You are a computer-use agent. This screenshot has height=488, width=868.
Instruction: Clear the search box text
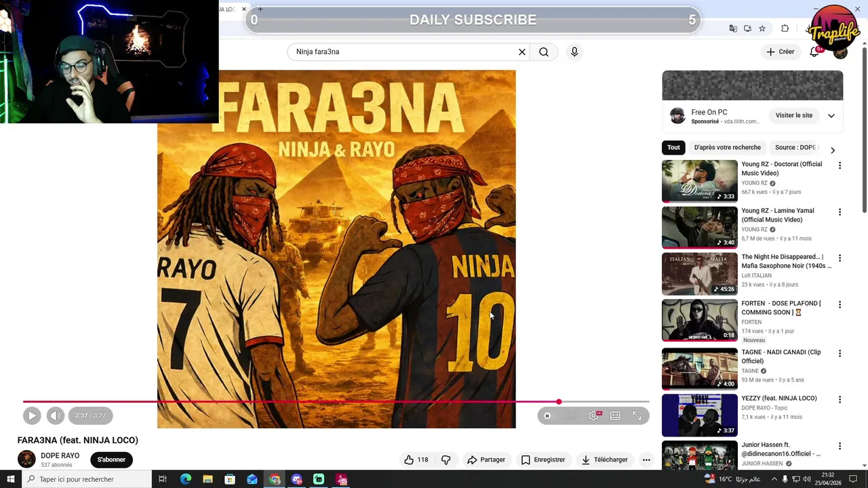tap(522, 52)
